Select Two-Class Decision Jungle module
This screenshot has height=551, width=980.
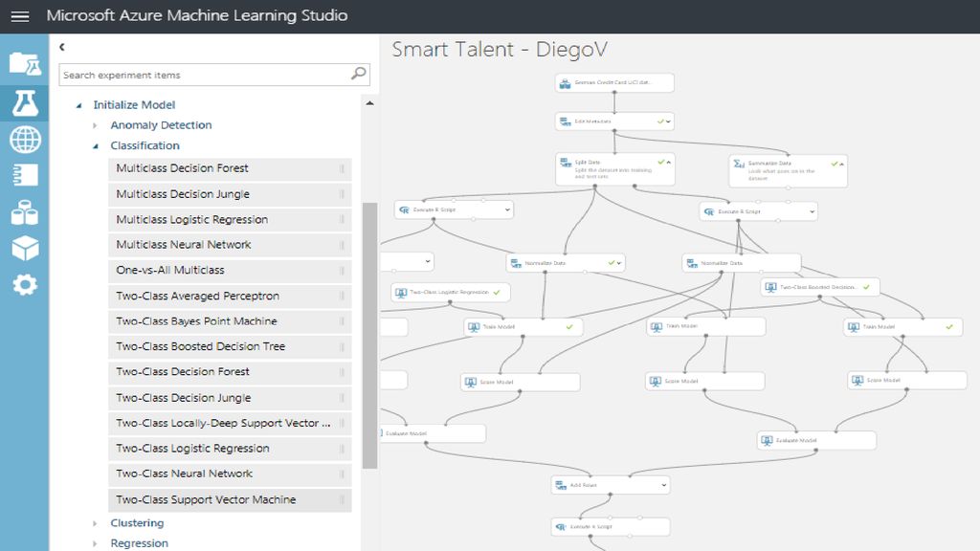coord(230,398)
